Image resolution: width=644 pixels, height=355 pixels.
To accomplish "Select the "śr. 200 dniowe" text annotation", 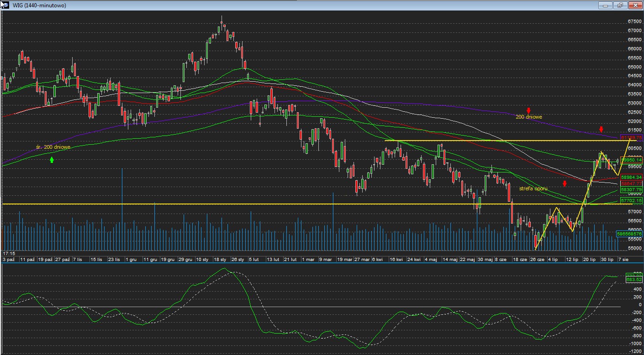I will [x=53, y=147].
